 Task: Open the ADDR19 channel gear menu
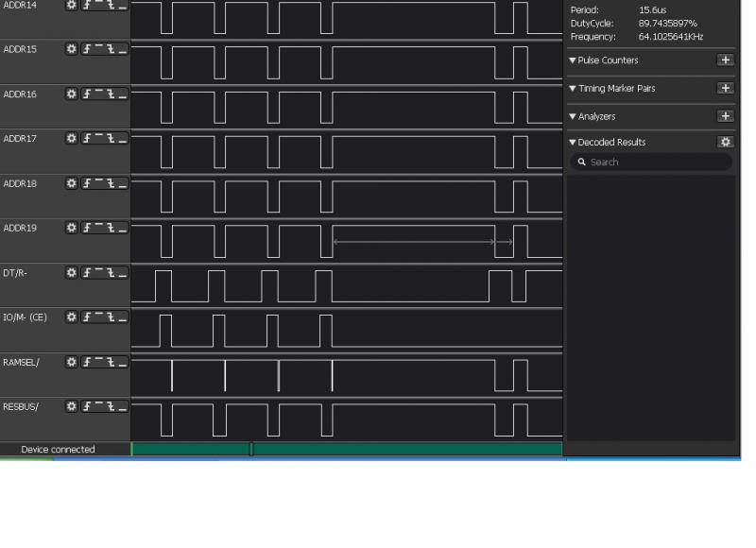71,228
